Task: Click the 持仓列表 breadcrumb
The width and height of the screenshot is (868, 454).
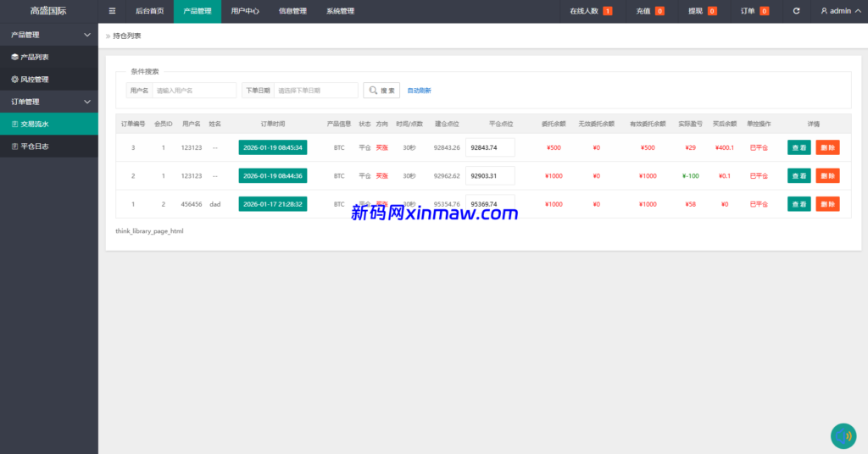Action: coord(127,36)
